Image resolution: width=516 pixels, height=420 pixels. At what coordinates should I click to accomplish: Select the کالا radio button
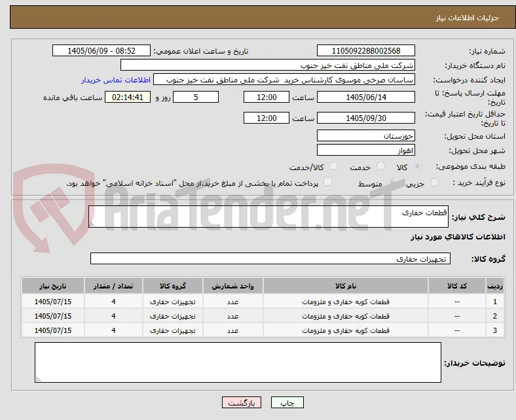tap(417, 166)
